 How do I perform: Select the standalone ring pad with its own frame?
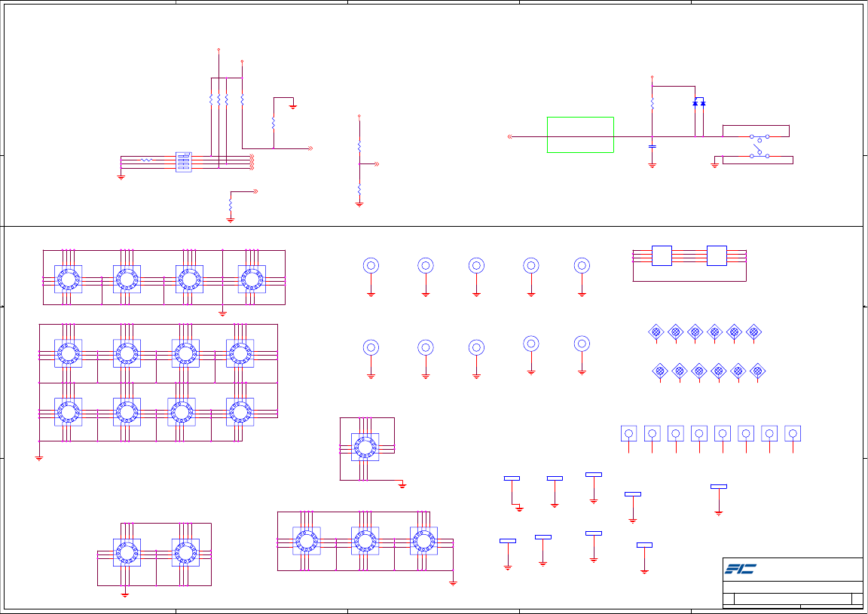tap(365, 448)
